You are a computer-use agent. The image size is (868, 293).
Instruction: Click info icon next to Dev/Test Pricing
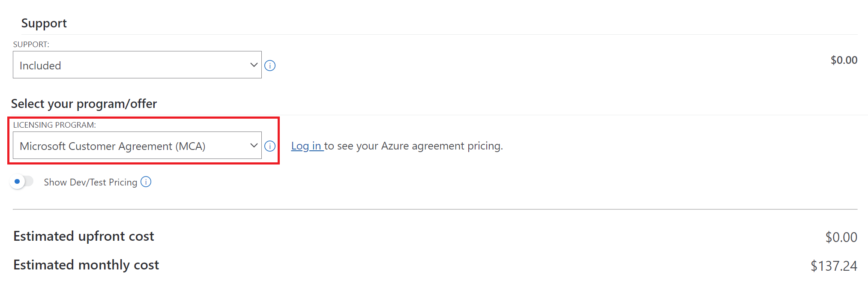tap(146, 182)
